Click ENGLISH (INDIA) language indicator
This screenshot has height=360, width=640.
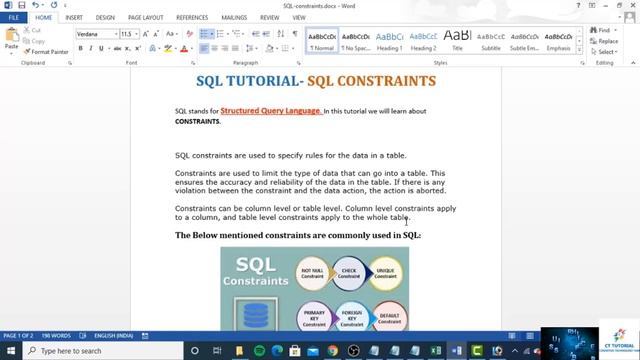point(113,336)
